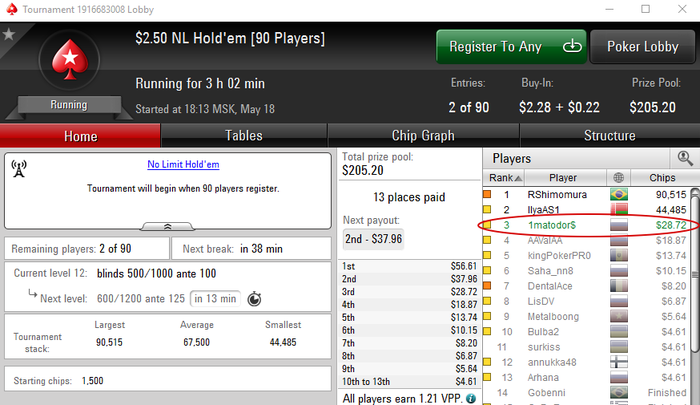Click the Poker Lobby button
The width and height of the screenshot is (700, 405).
coord(642,47)
